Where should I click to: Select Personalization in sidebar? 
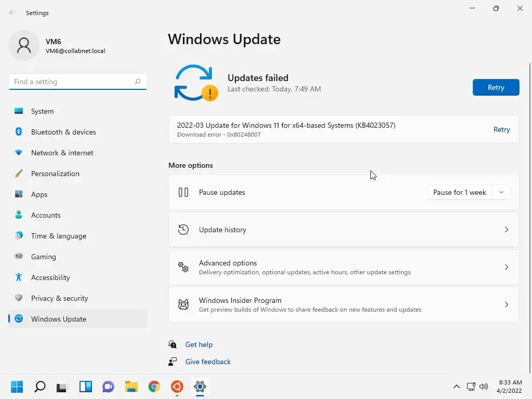pos(78,174)
